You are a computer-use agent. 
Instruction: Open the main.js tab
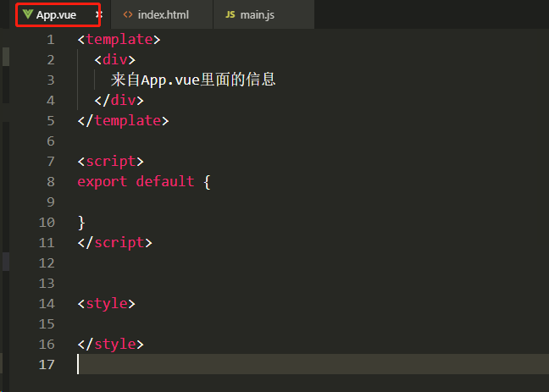(263, 14)
